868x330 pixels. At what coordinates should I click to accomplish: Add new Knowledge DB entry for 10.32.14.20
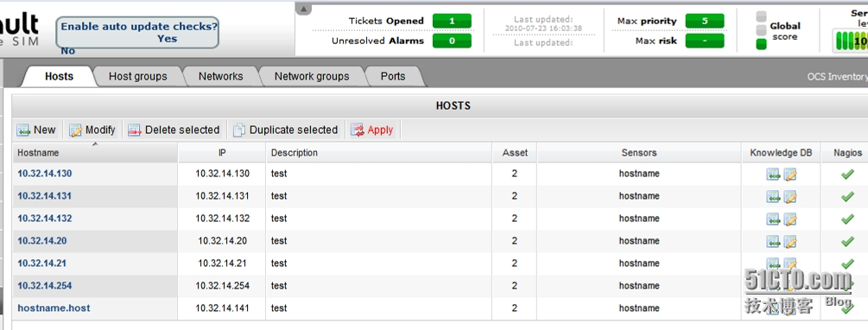[x=773, y=242]
